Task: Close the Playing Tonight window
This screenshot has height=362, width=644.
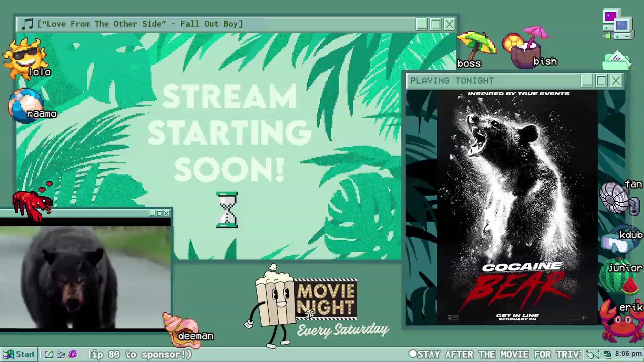Action: click(616, 81)
